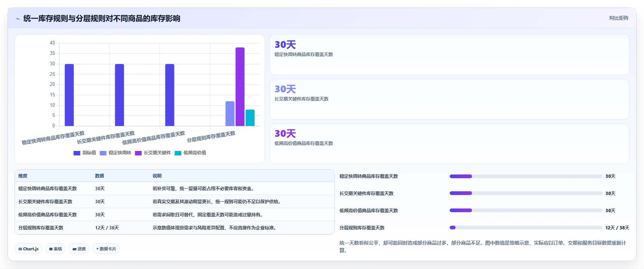The image size is (644, 269).
Task: Open the 低频高价值商品库存覆盖天数 data card
Action: [x=449, y=144]
